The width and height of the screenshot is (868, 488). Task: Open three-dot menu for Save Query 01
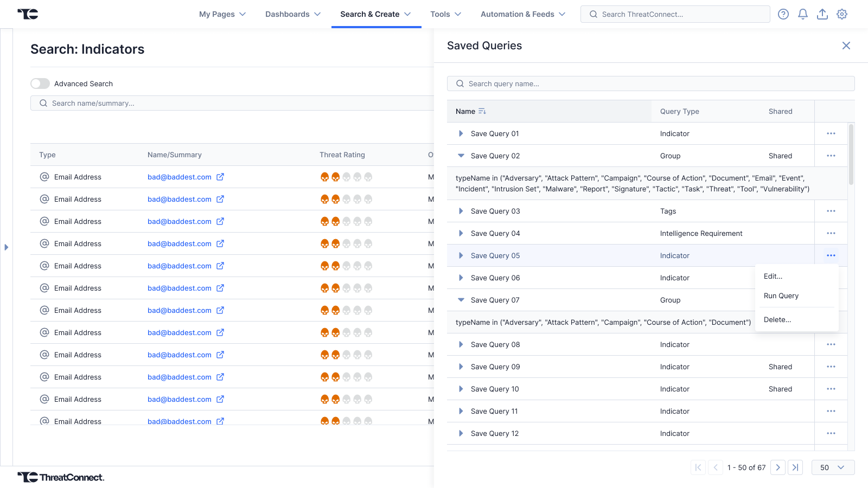click(831, 133)
